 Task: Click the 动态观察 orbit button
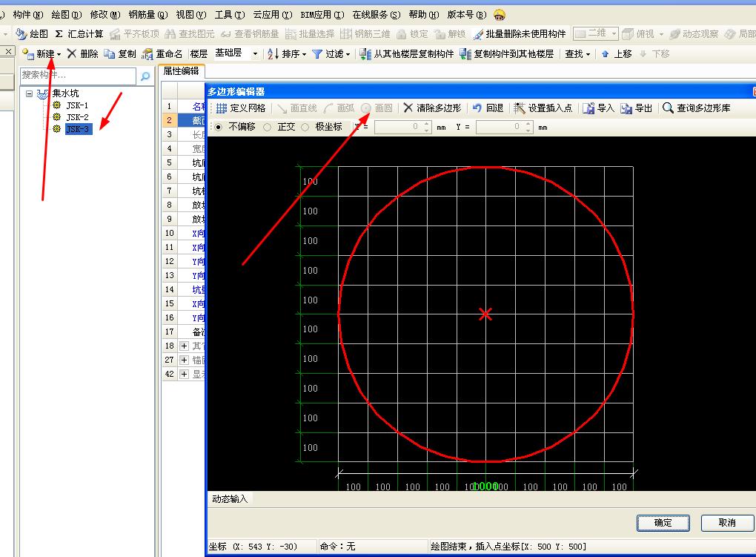pyautogui.click(x=694, y=34)
